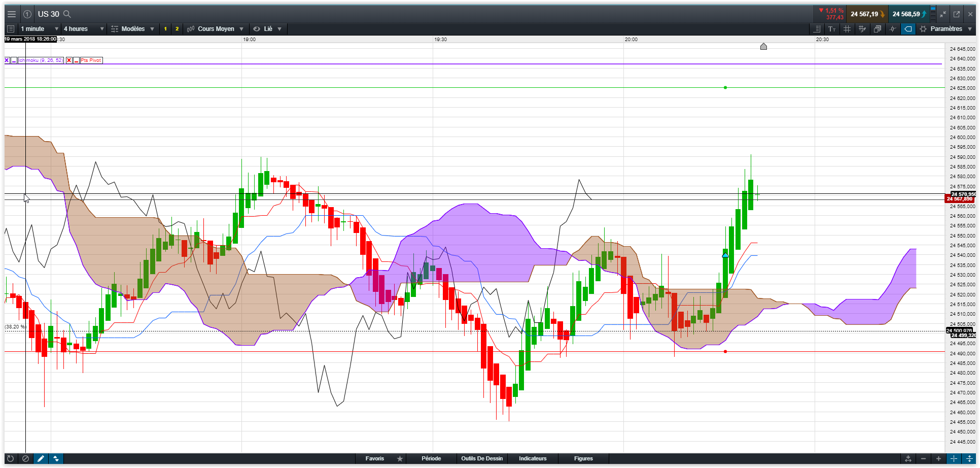Open the hamburger main menu
Viewport: 980px width, 468px height.
(11, 14)
